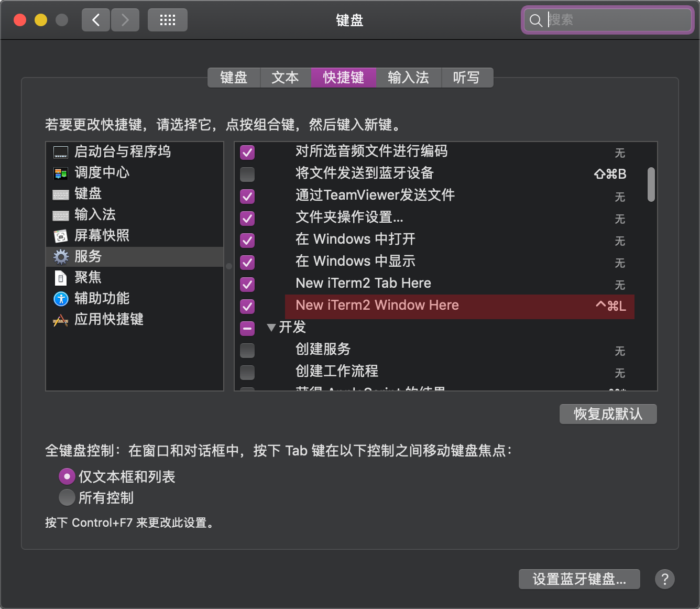Click the Screenshots camera icon (屏幕快照)

pyautogui.click(x=61, y=236)
